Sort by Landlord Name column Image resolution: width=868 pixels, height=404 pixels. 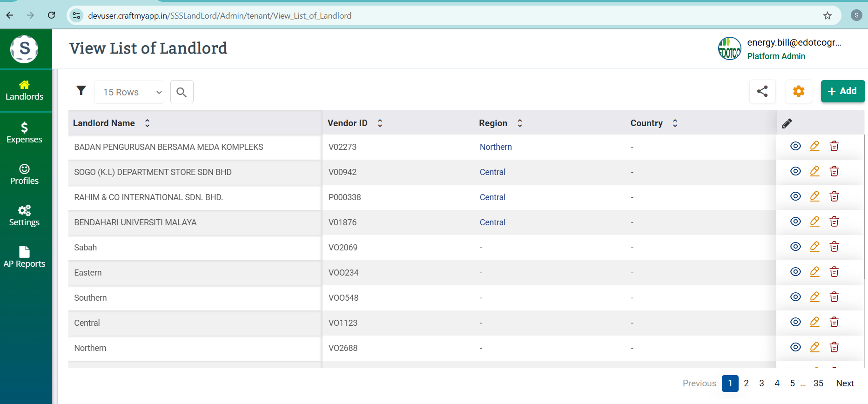(x=148, y=123)
